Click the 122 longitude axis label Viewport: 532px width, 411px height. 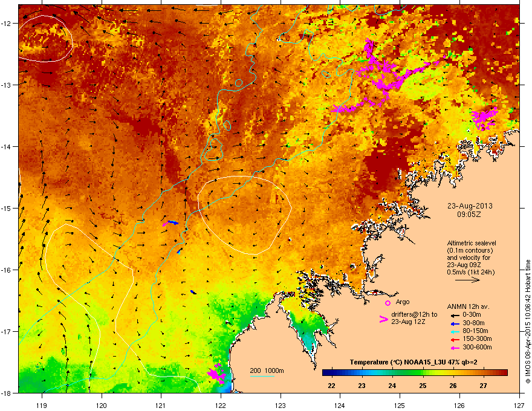pos(221,405)
